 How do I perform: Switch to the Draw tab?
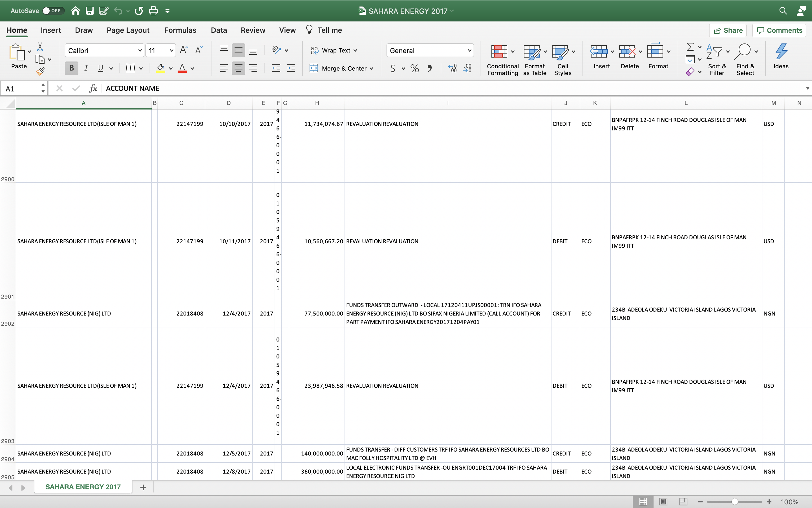[x=84, y=30]
